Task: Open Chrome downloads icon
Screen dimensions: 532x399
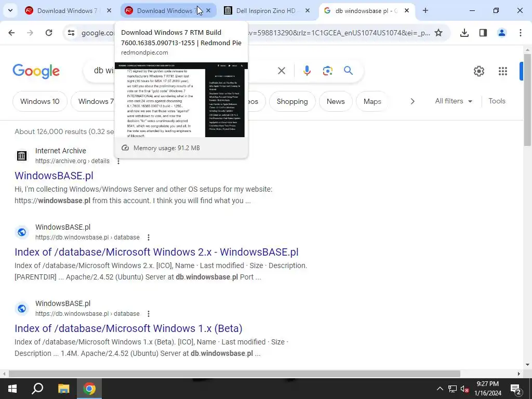Action: (464, 33)
